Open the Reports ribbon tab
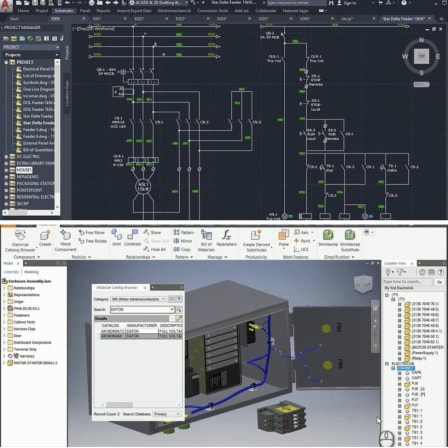Viewport: 448px width, 448px height. click(x=103, y=11)
